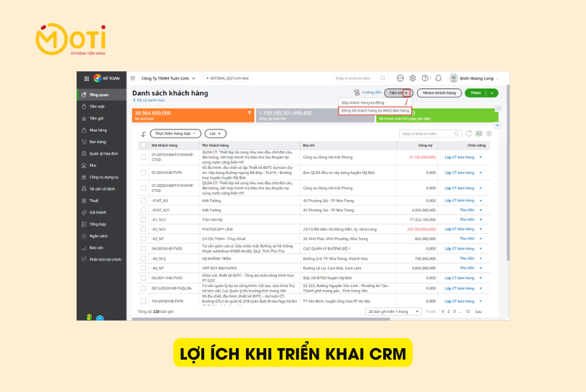The image size is (586, 392).
Task: Check the select-all checkbox in table header
Action: (143, 145)
